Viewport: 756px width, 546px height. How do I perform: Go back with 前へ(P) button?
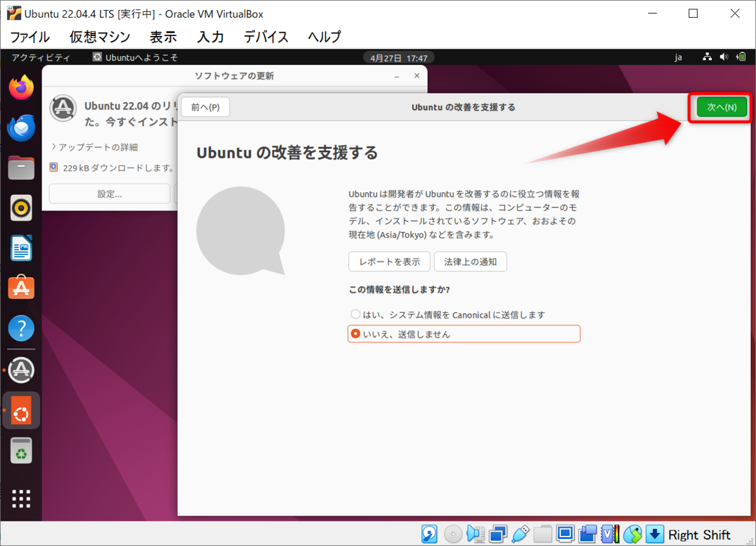click(x=205, y=107)
